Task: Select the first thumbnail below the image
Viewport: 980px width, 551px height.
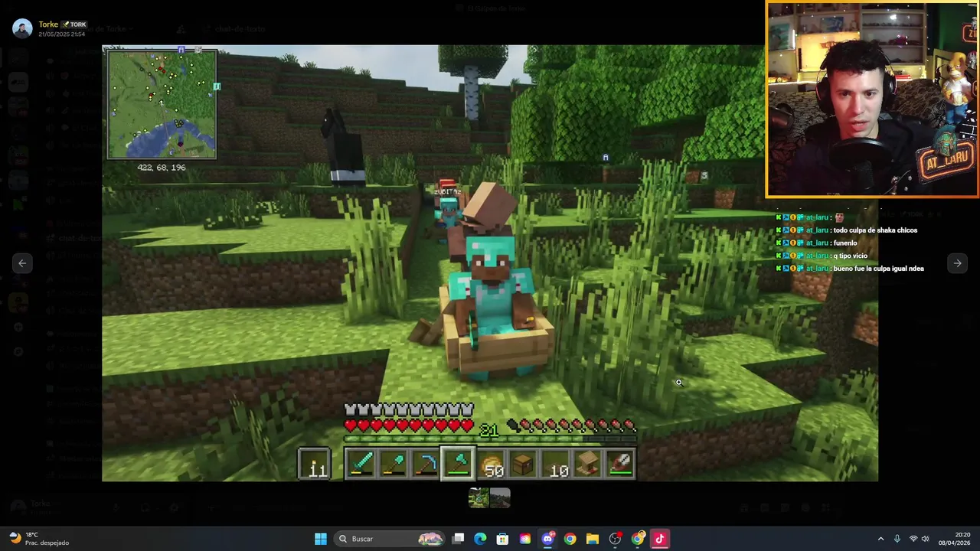Action: [479, 498]
